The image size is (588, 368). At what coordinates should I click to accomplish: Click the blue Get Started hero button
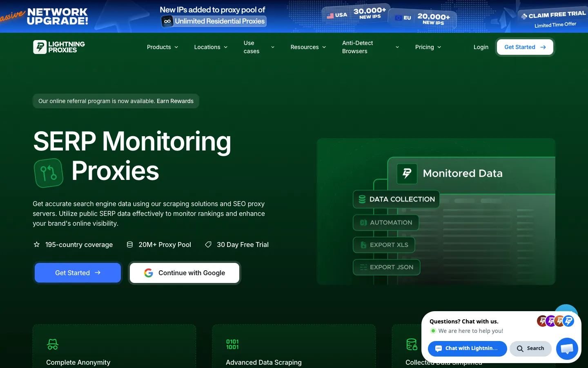point(78,273)
